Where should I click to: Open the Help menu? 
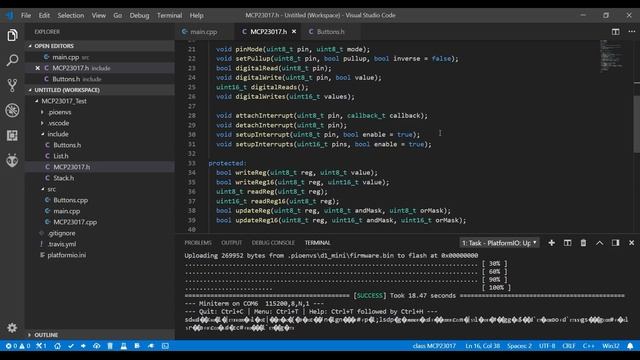[x=196, y=16]
